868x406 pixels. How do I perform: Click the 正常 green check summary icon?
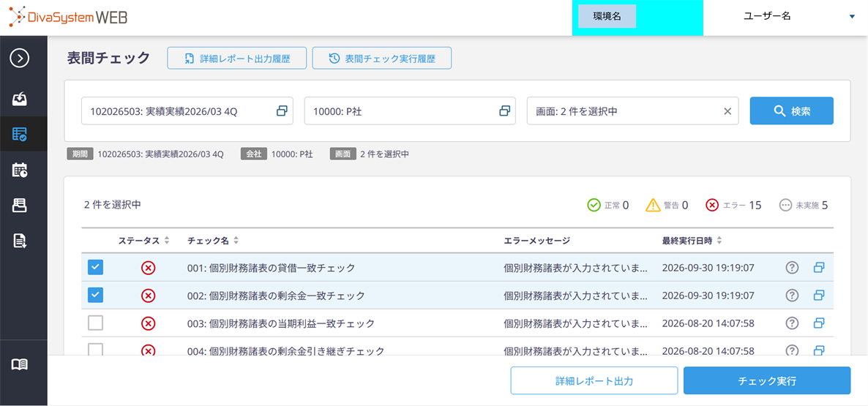tap(594, 206)
